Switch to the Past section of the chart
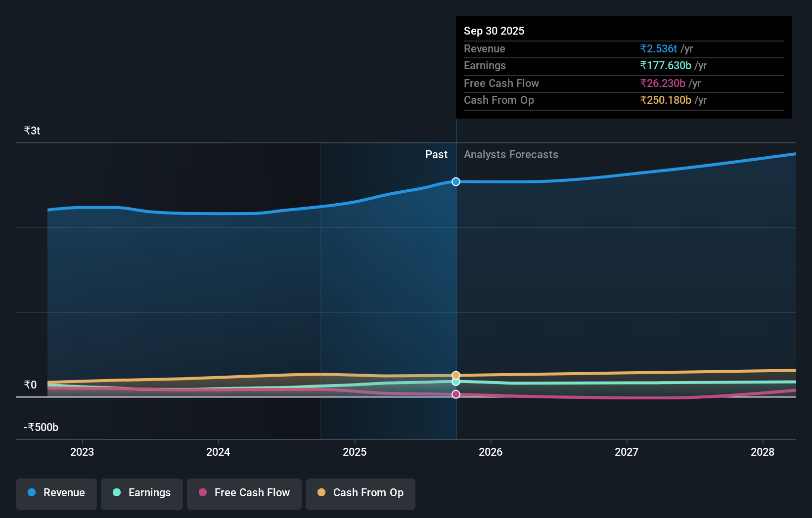 point(436,154)
